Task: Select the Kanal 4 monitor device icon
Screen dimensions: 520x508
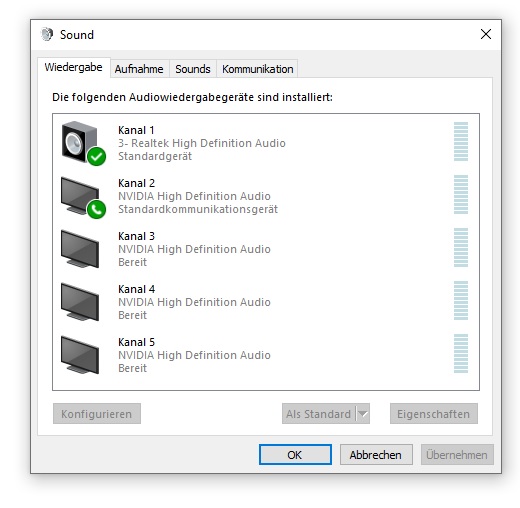Action: (80, 302)
